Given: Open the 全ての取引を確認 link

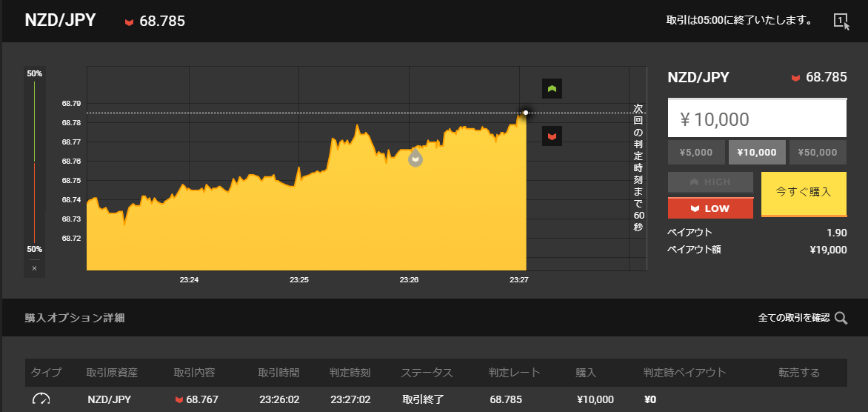Looking at the screenshot, I should pyautogui.click(x=794, y=318).
